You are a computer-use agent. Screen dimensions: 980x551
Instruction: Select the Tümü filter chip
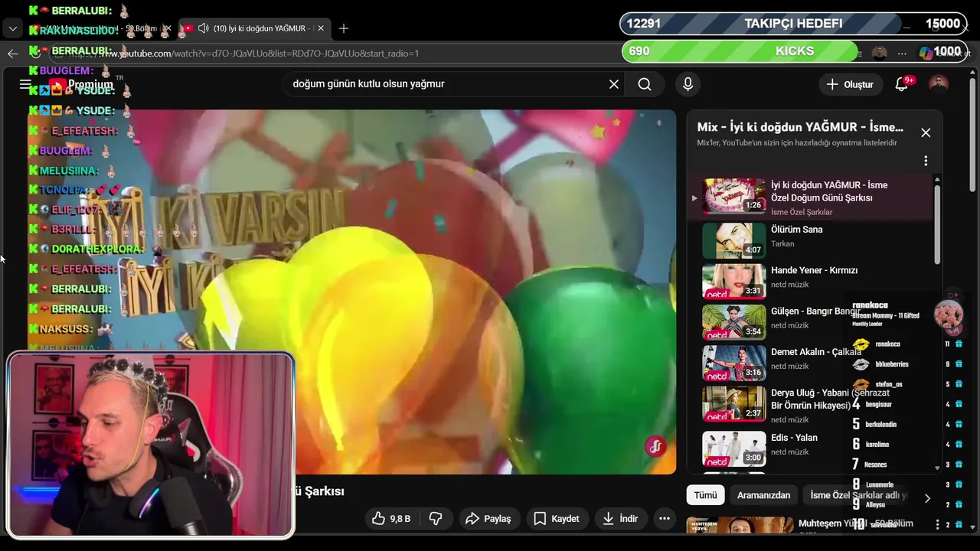pos(705,495)
